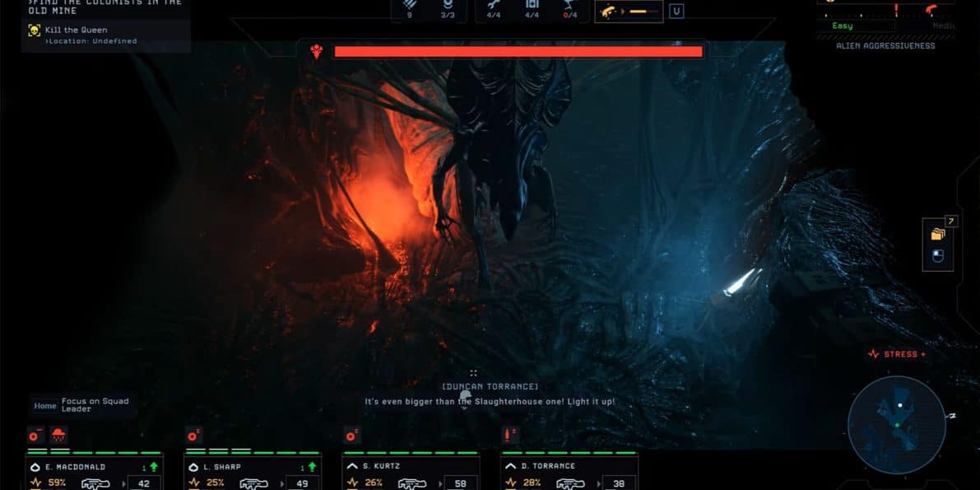Click the Stress + warning indicator

[x=897, y=354]
